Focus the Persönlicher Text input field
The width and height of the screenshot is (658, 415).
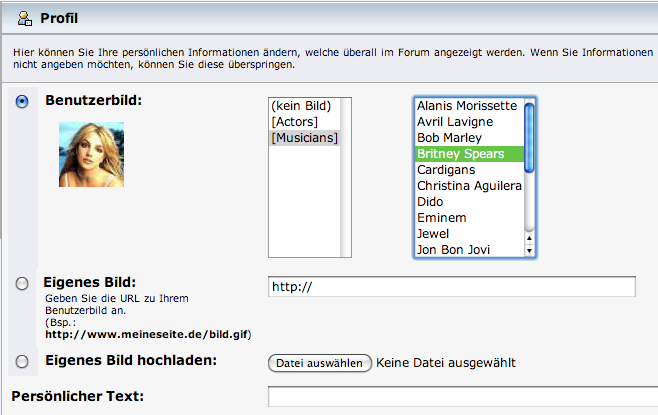point(463,397)
